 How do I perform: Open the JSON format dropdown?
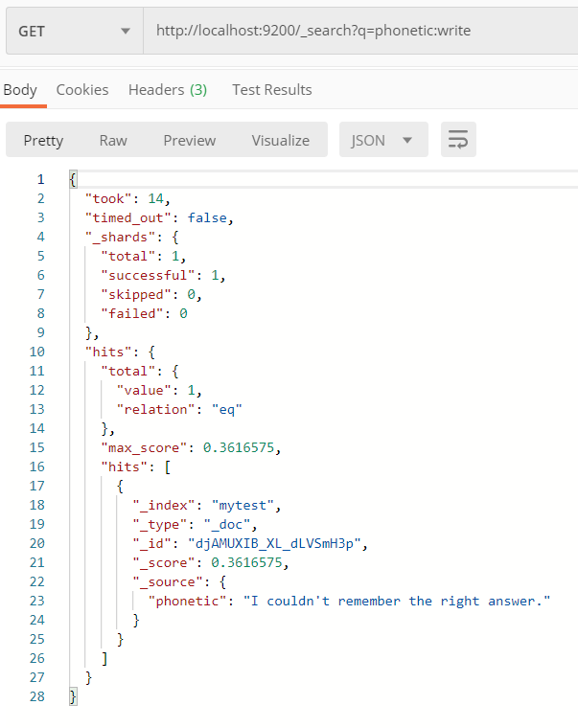(383, 140)
